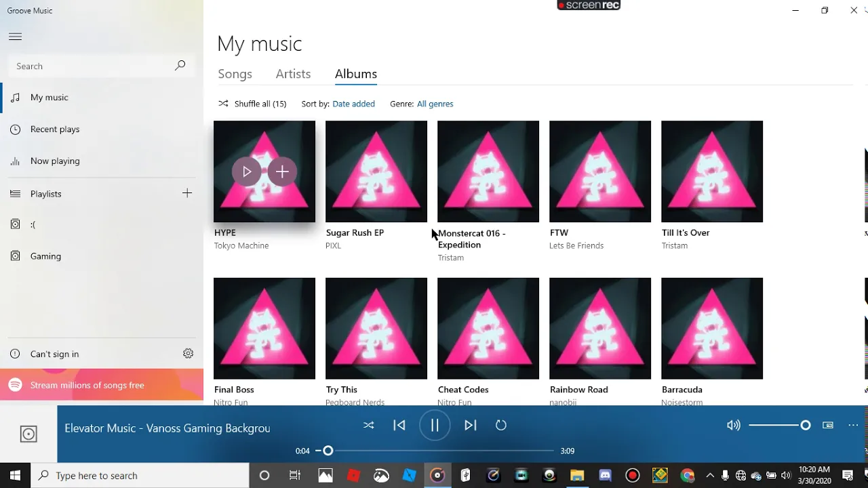This screenshot has height=488, width=868.
Task: Open Genre All genres dropdown
Action: (x=435, y=104)
